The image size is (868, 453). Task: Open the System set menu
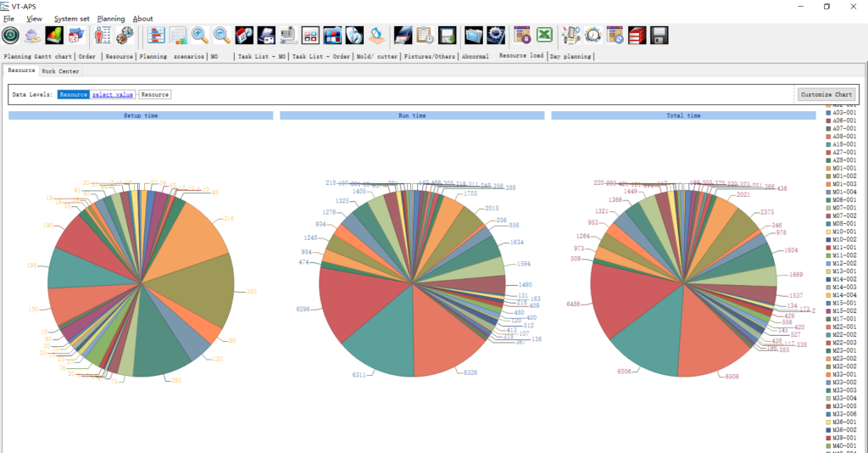[71, 19]
